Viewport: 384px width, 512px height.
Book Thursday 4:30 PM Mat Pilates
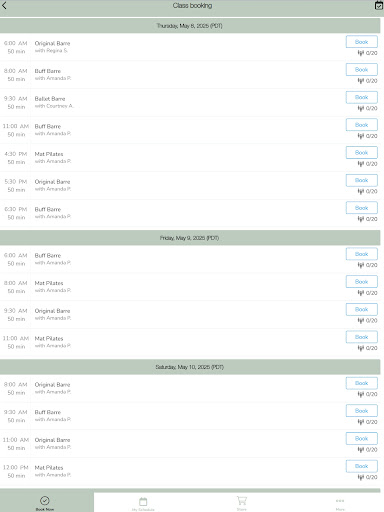point(362,153)
